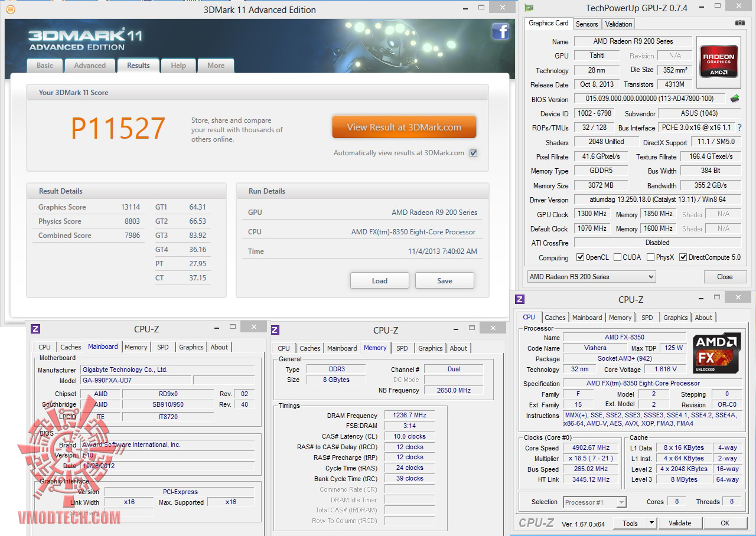Switch to the Basic tab in 3DMark 11
The image size is (756, 536).
point(45,66)
